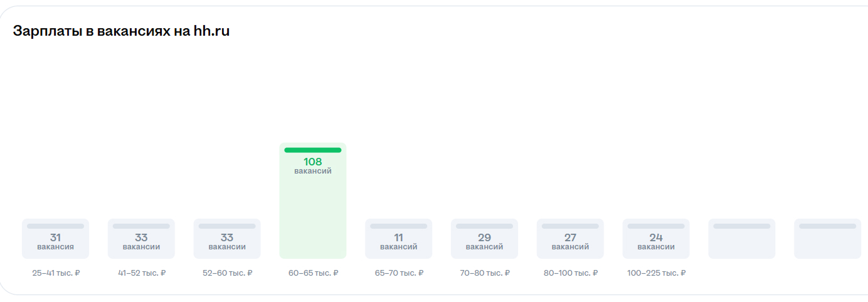Image resolution: width=868 pixels, height=302 pixels.
Task: Click the 60–65 тыс. ₽ range label
Action: [x=314, y=273]
